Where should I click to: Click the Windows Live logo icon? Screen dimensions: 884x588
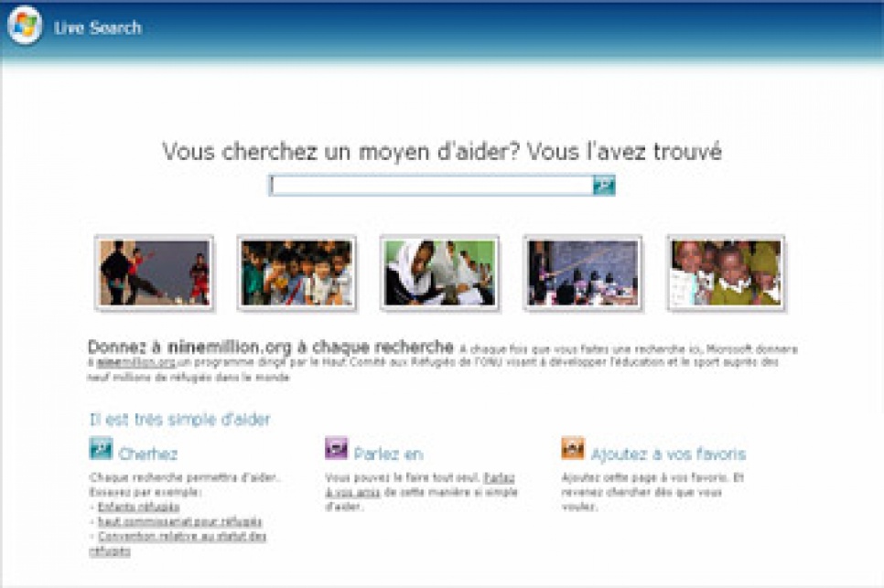click(x=25, y=26)
